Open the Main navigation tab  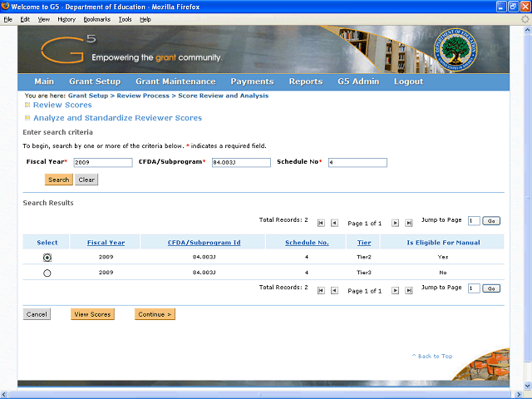click(44, 81)
